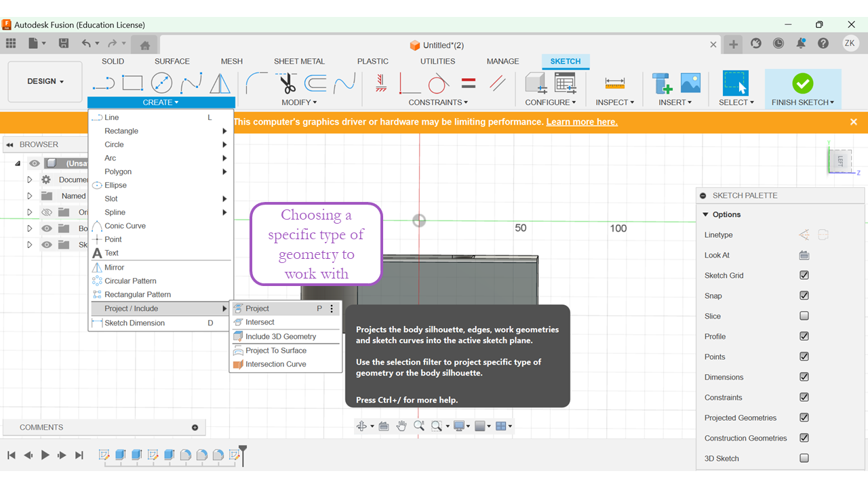The image size is (868, 488).
Task: Toggle the Constraints checkbox
Action: 804,397
